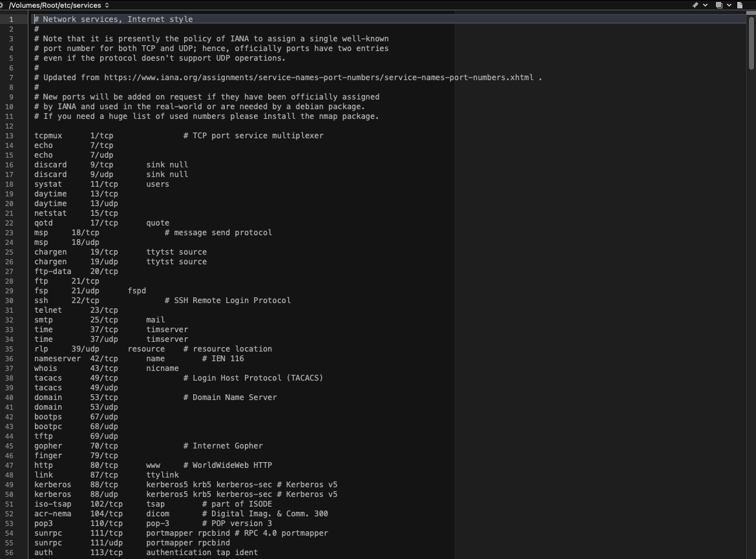Click the 'http' service name text

[43, 465]
